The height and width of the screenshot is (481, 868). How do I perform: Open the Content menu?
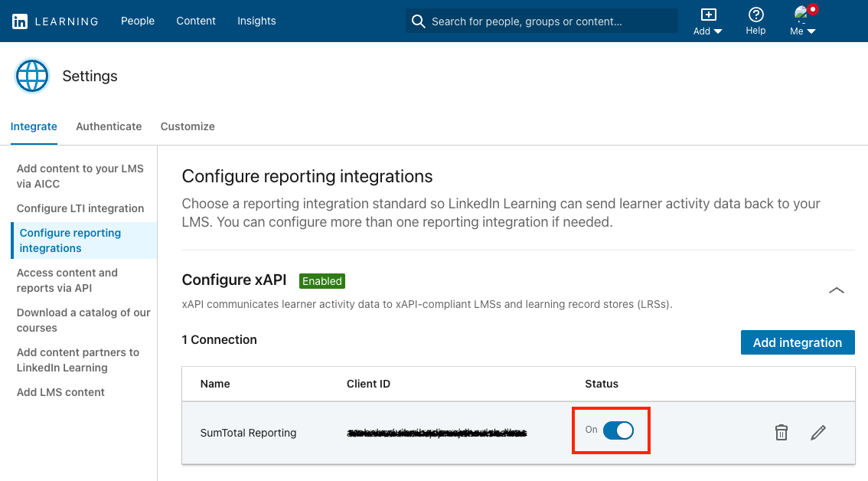[x=196, y=21]
